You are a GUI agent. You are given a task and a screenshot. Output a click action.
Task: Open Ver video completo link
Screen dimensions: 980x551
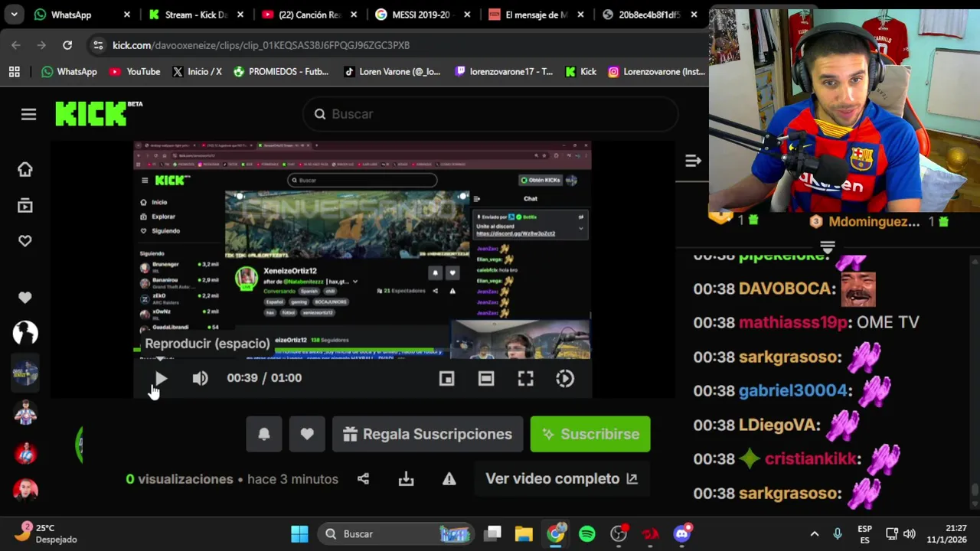click(x=561, y=479)
